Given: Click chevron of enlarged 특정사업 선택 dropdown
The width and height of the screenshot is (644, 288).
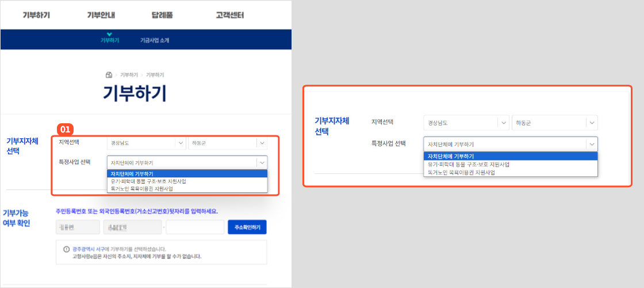Looking at the screenshot, I should point(592,144).
